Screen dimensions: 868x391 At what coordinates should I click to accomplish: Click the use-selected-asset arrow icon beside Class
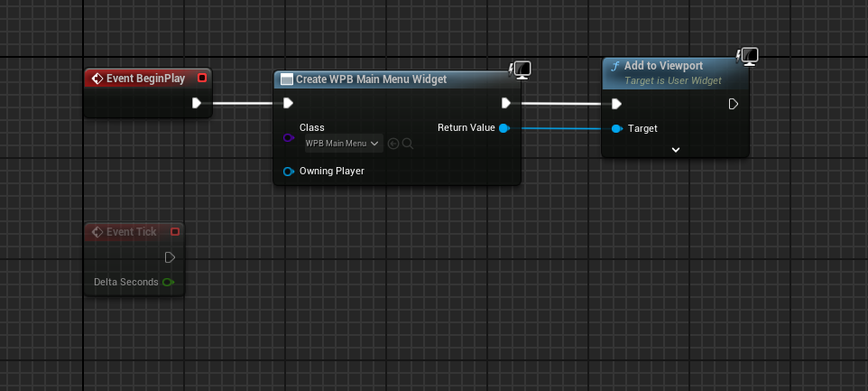click(393, 144)
